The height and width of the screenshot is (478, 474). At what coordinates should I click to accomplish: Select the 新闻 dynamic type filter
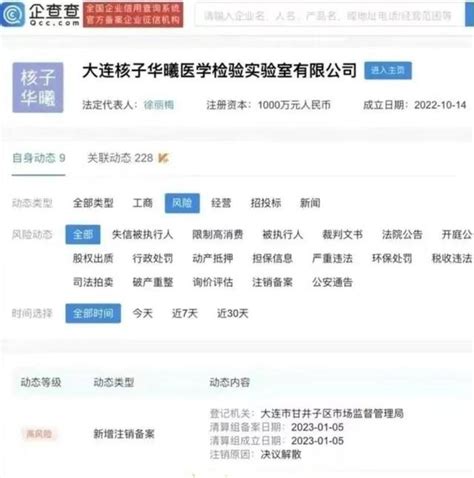click(310, 203)
